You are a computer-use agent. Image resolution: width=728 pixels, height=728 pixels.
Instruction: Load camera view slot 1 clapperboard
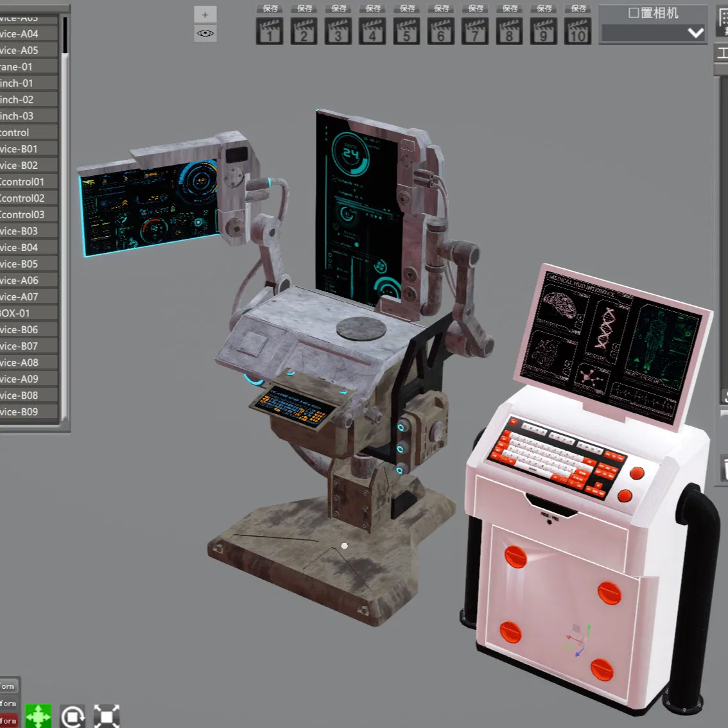tap(269, 31)
